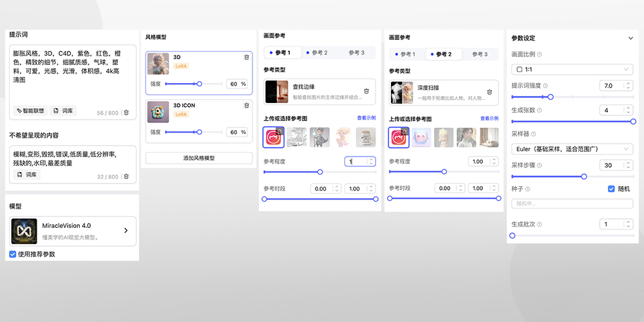Open the 1:1 画面比例 dropdown
The image size is (644, 322).
click(572, 70)
